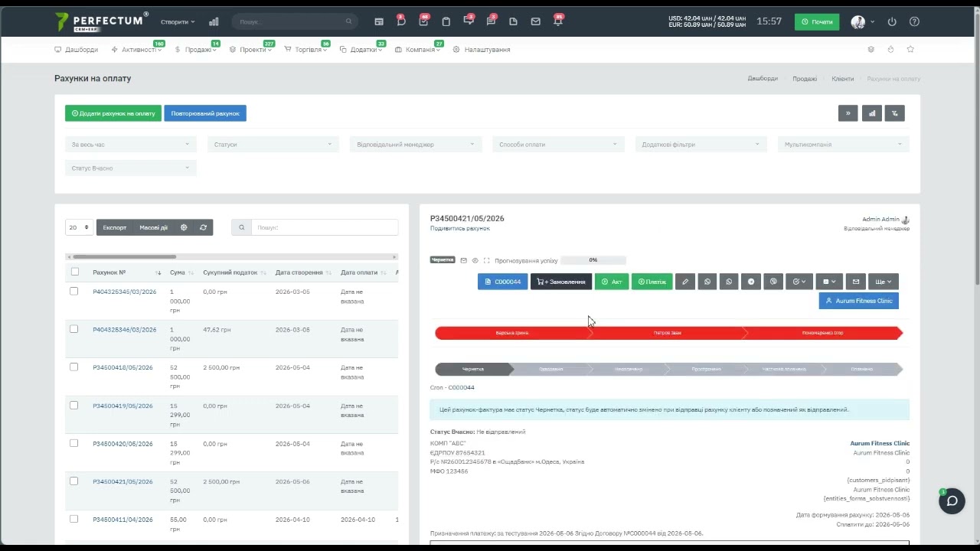980x551 pixels.
Task: Open the 'За весь час' period dropdown
Action: coord(130,144)
